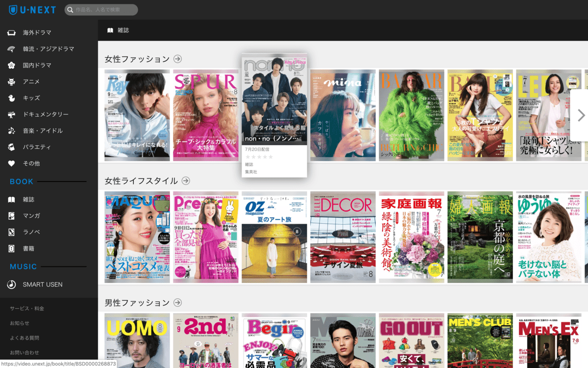
Task: Open 書籍 section under BOOK
Action: pyautogui.click(x=28, y=248)
